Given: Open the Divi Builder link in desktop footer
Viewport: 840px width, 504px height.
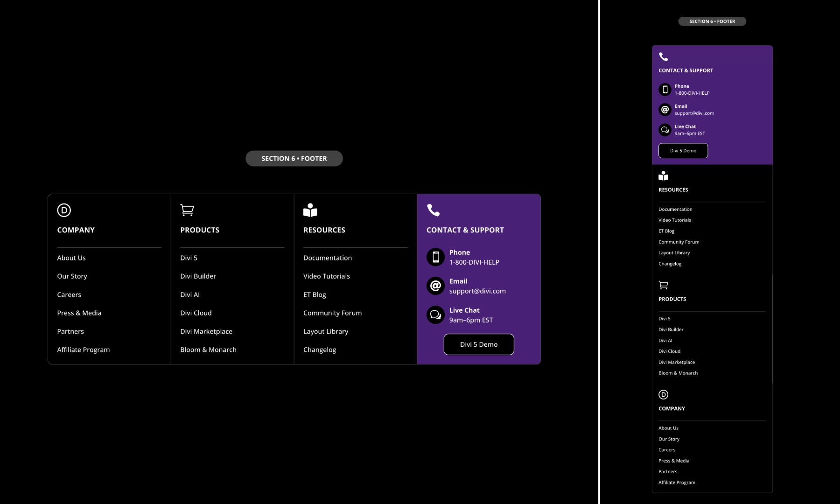Looking at the screenshot, I should (x=198, y=276).
